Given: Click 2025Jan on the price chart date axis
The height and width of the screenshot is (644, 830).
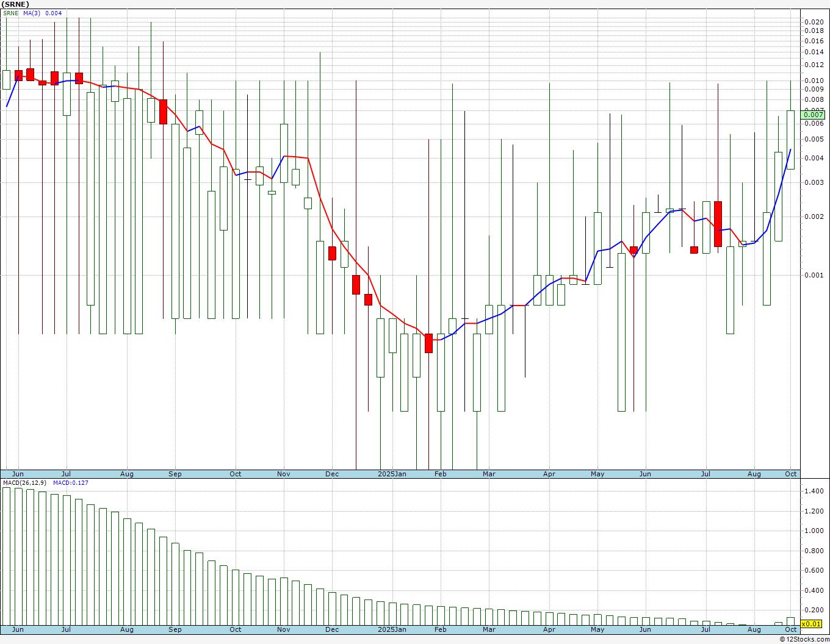Looking at the screenshot, I should [392, 474].
